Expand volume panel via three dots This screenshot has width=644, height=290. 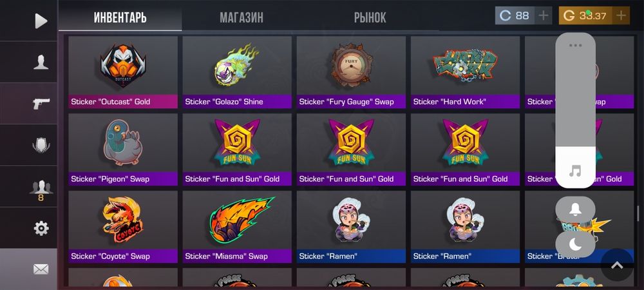575,46
